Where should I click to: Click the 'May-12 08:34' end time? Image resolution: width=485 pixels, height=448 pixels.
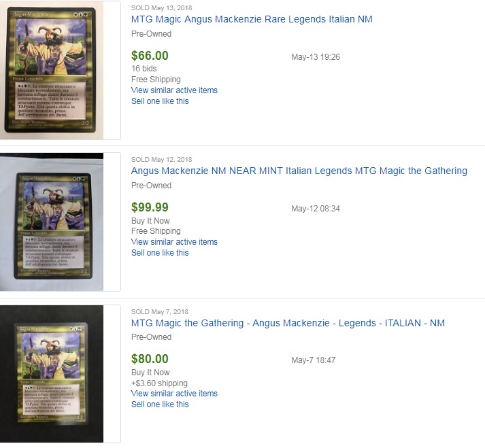[x=316, y=209]
